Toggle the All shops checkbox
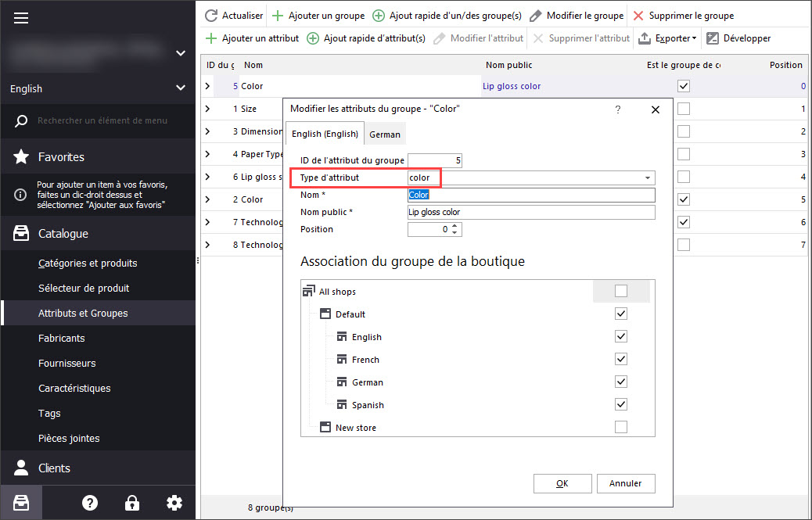The height and width of the screenshot is (520, 812). point(621,291)
